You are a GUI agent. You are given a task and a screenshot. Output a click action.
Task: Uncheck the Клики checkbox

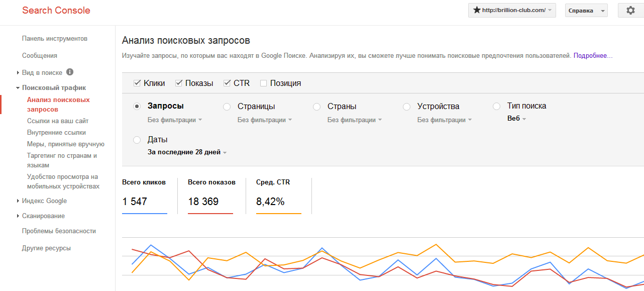click(x=137, y=83)
